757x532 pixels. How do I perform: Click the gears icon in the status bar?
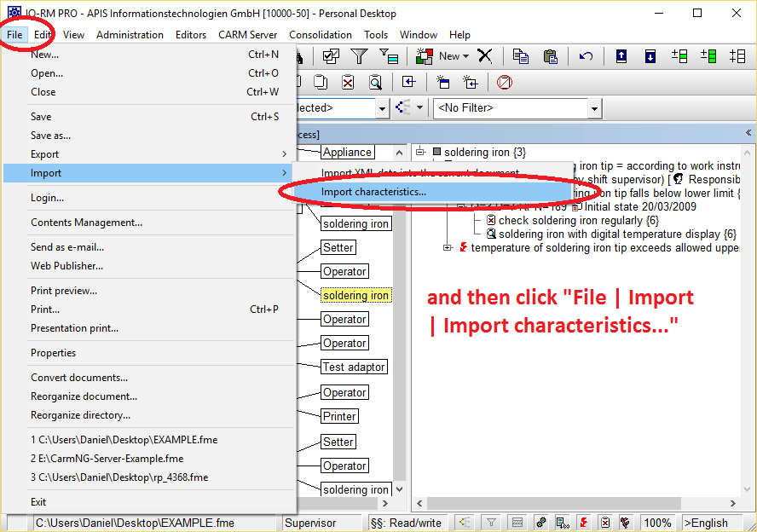541,523
